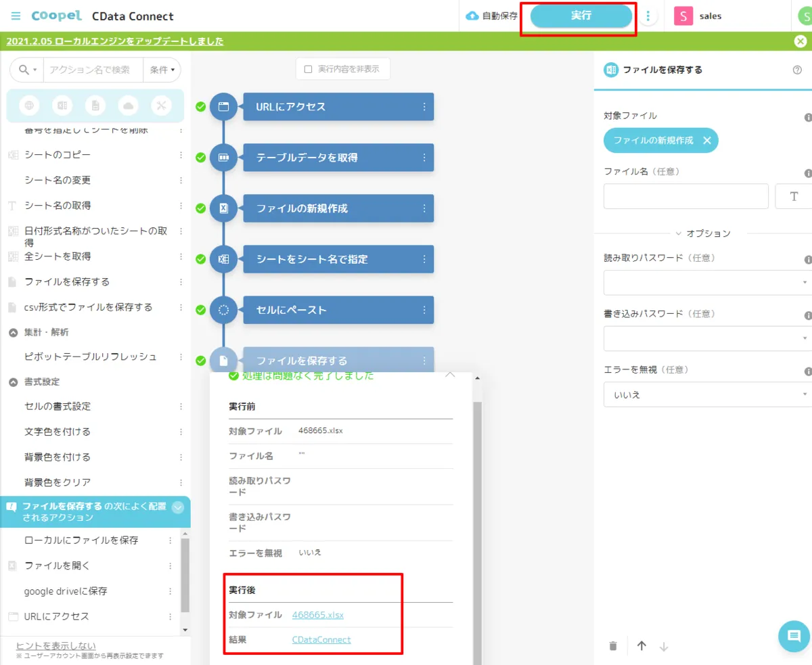This screenshot has height=665, width=812.
Task: Open the エラーを無視 dropdown showing いいえ
Action: coord(707,394)
